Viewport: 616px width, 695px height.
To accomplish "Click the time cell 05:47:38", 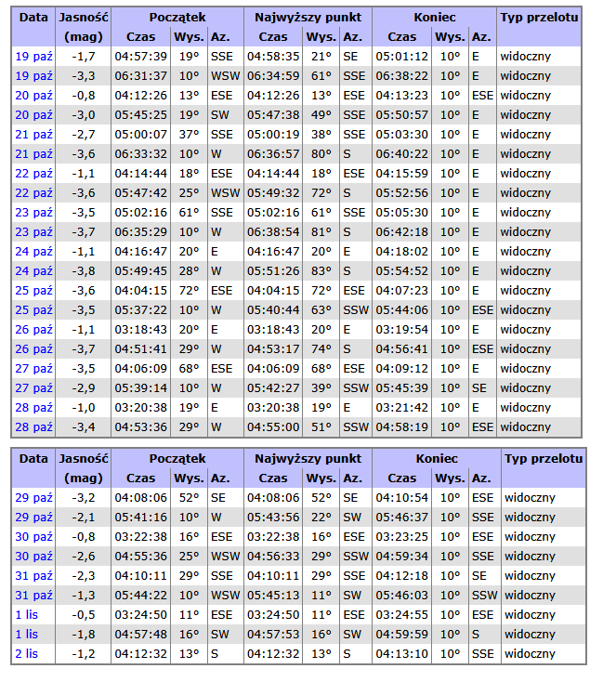I will [273, 115].
